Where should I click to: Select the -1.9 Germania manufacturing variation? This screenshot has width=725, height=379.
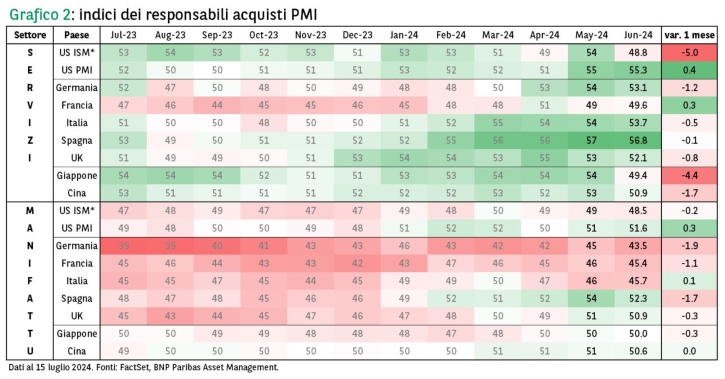coord(689,246)
